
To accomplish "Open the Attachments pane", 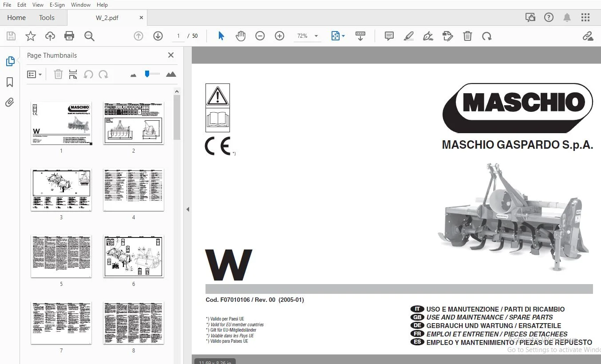I will point(10,103).
